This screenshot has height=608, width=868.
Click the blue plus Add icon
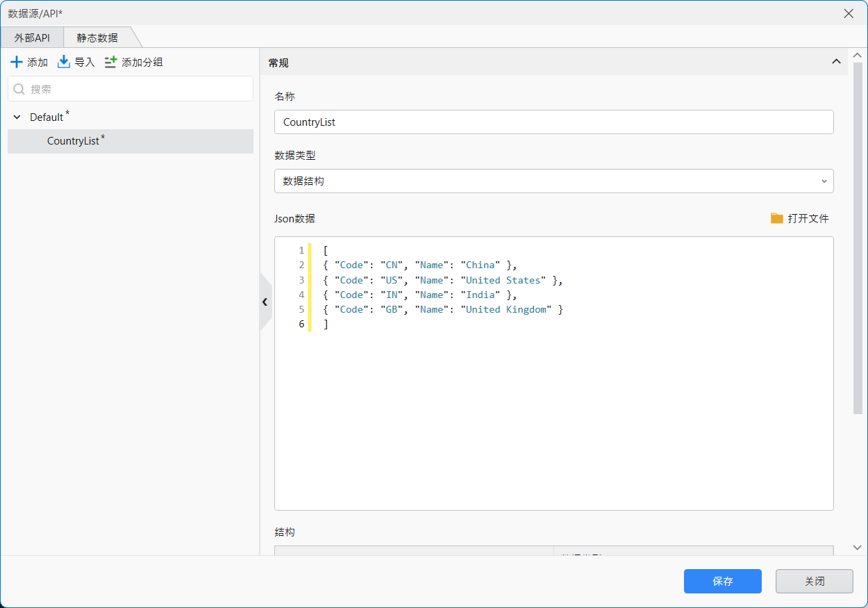point(17,62)
